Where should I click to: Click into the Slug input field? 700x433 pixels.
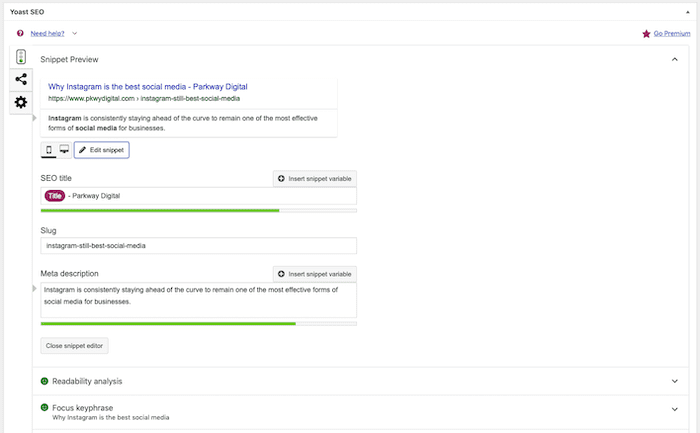[x=199, y=246]
